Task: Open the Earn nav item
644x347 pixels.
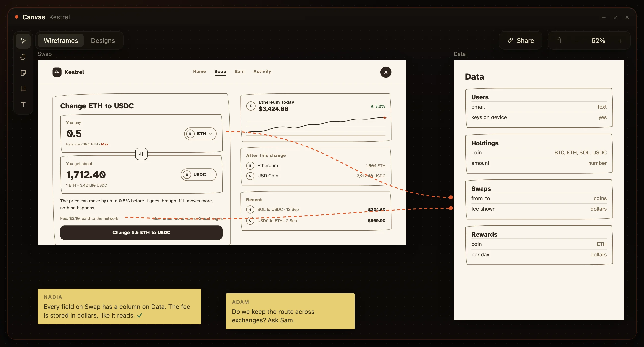Action: point(240,71)
